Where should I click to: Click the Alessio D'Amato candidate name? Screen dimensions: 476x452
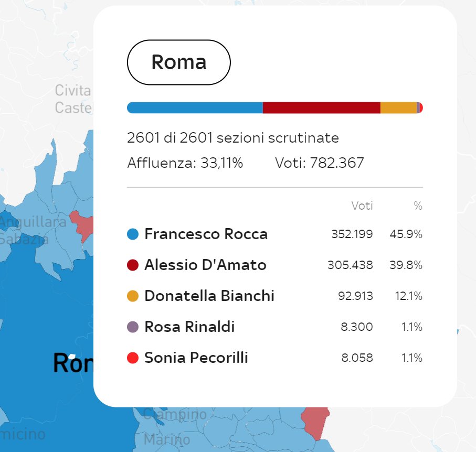(x=205, y=265)
